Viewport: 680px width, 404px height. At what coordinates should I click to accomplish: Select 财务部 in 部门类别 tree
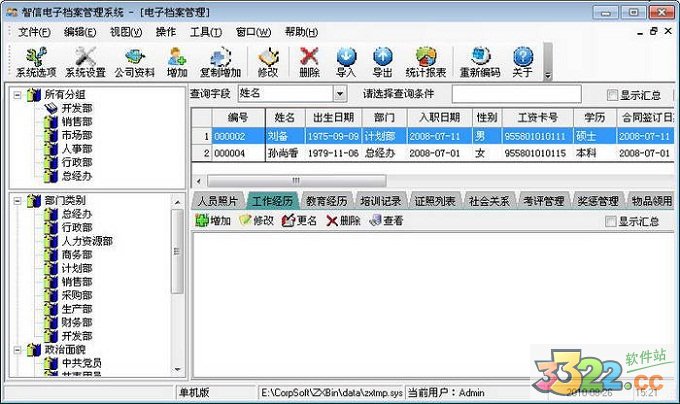pos(76,323)
